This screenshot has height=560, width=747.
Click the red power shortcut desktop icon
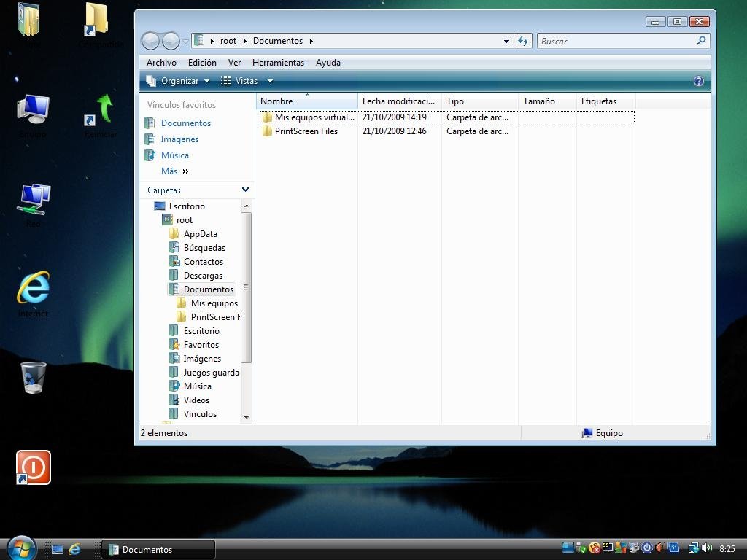[34, 467]
